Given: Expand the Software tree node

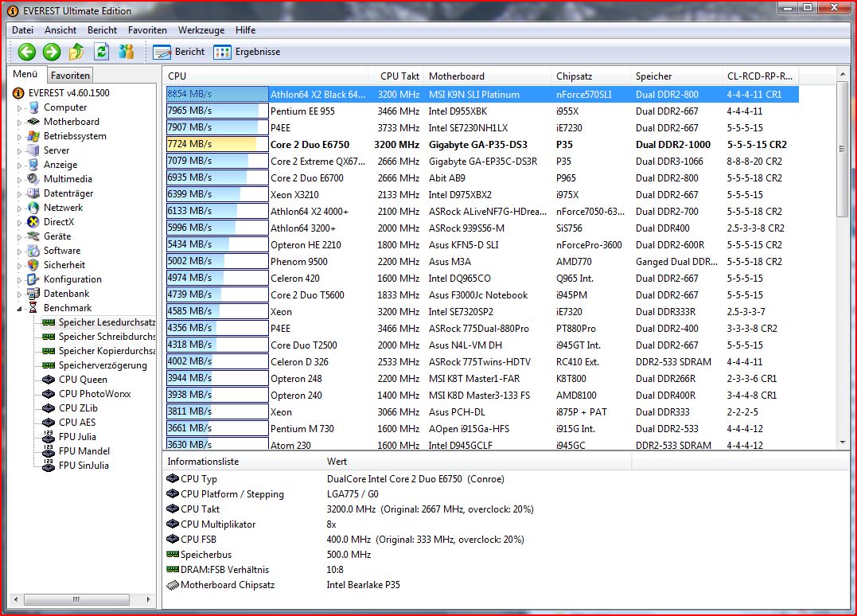Looking at the screenshot, I should [19, 251].
